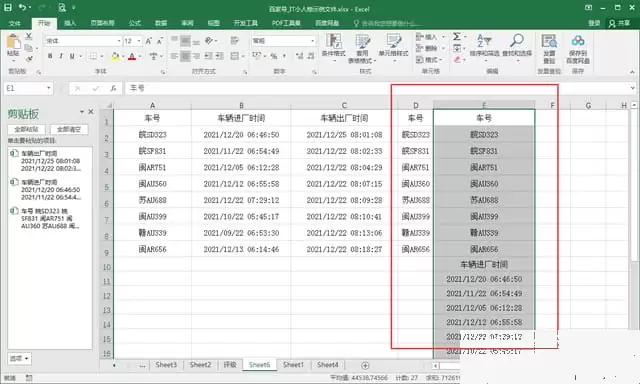Click the Increase Indent icon
The width and height of the screenshot is (640, 384).
pyautogui.click(x=220, y=56)
